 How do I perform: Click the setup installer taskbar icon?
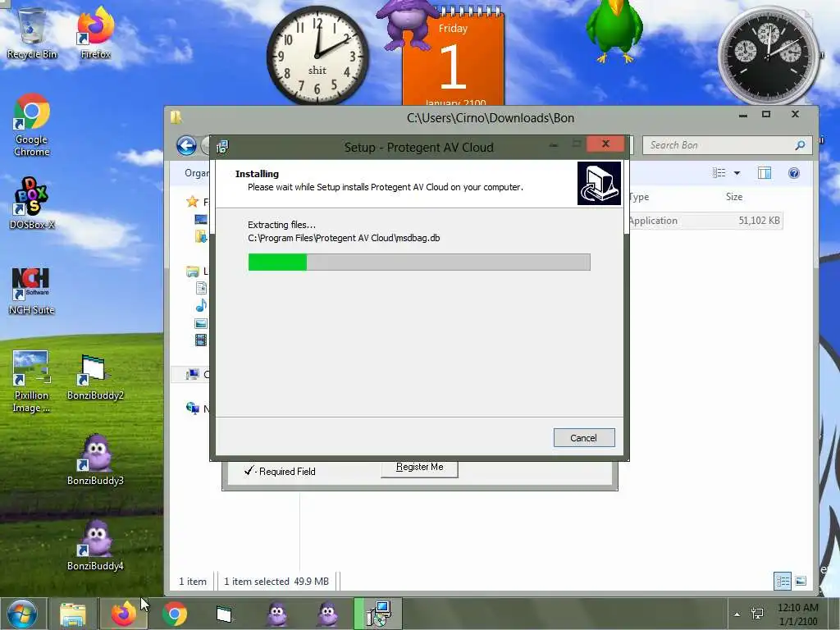pos(378,614)
